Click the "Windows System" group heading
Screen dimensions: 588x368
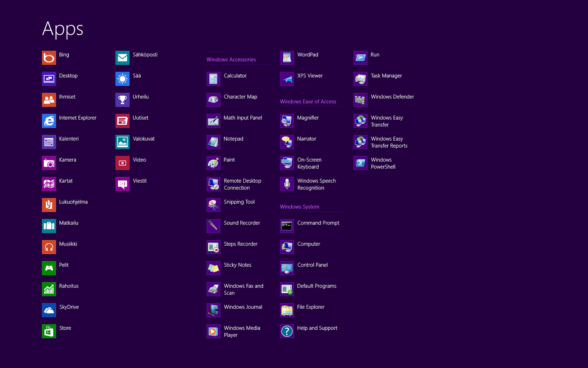tap(300, 207)
